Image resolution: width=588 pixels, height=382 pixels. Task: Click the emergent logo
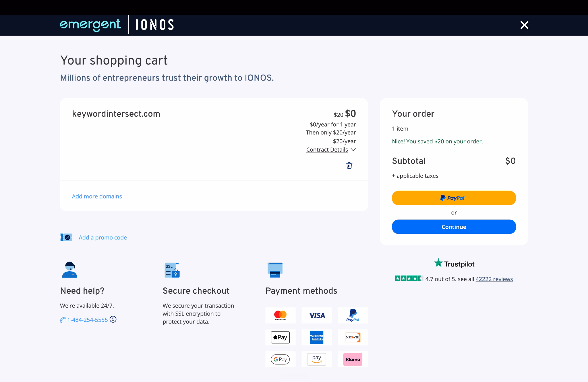(x=90, y=25)
